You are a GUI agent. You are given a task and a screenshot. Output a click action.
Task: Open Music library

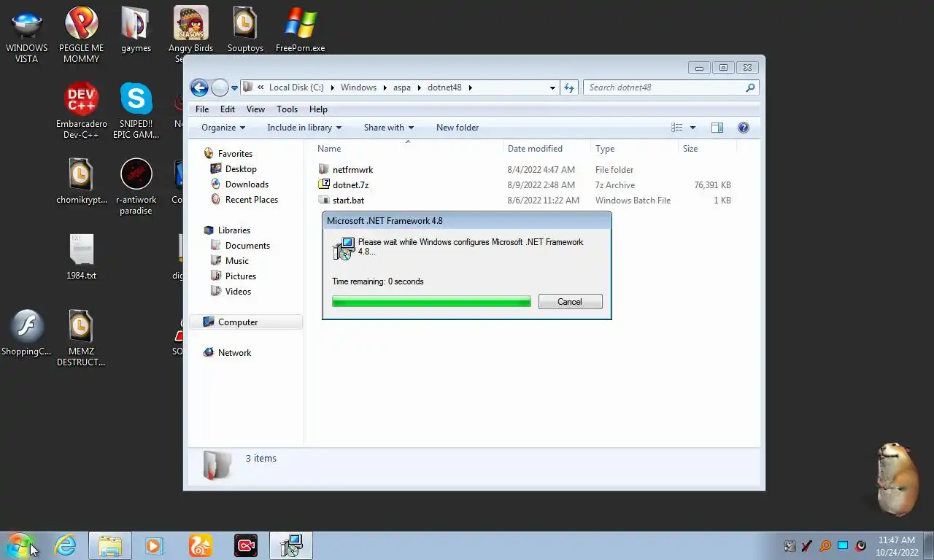(236, 261)
